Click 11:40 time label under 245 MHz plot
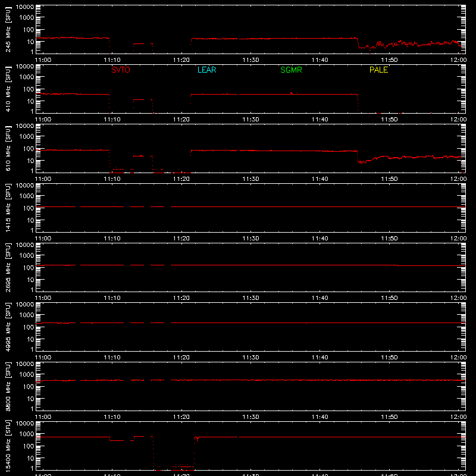The image size is (476, 476). point(320,60)
